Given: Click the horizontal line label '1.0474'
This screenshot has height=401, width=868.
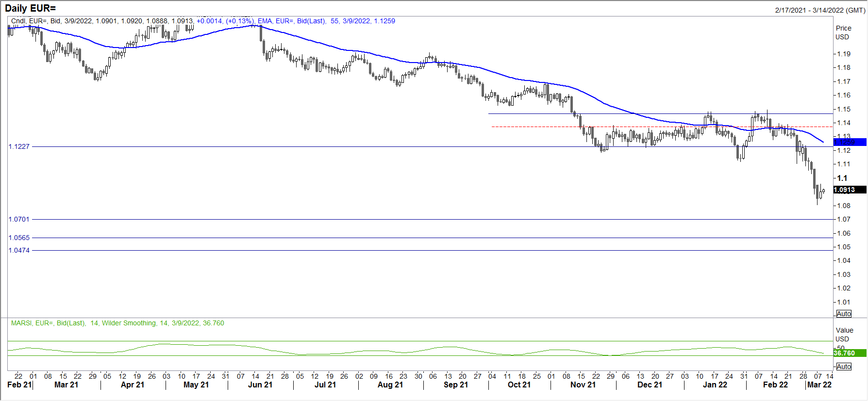Looking at the screenshot, I should pos(19,250).
